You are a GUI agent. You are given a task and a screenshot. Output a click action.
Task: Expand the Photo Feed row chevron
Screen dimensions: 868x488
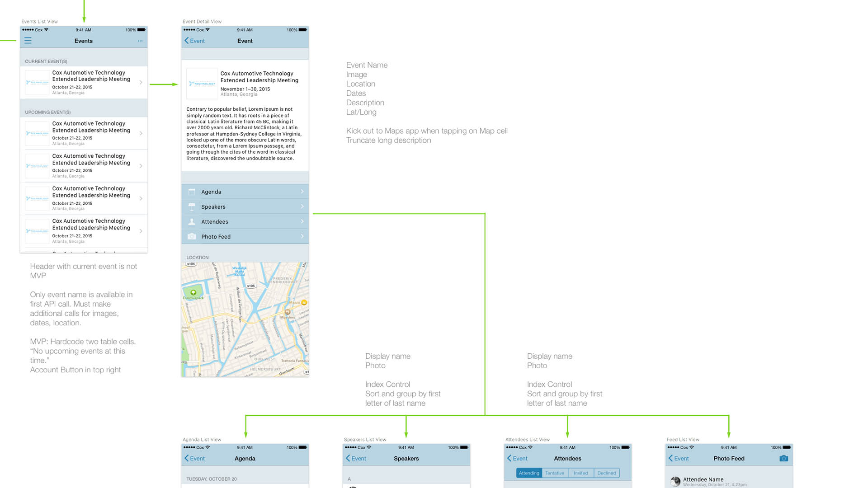302,236
